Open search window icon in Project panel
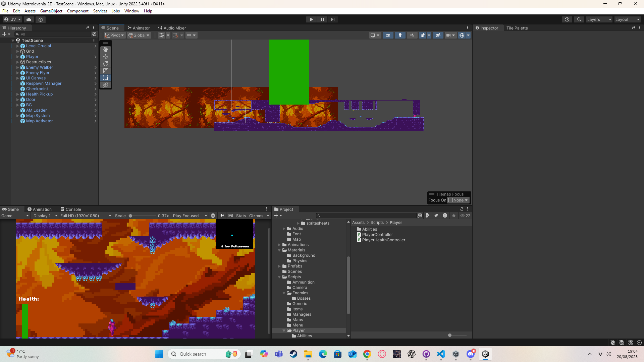644x362 pixels. [420, 216]
